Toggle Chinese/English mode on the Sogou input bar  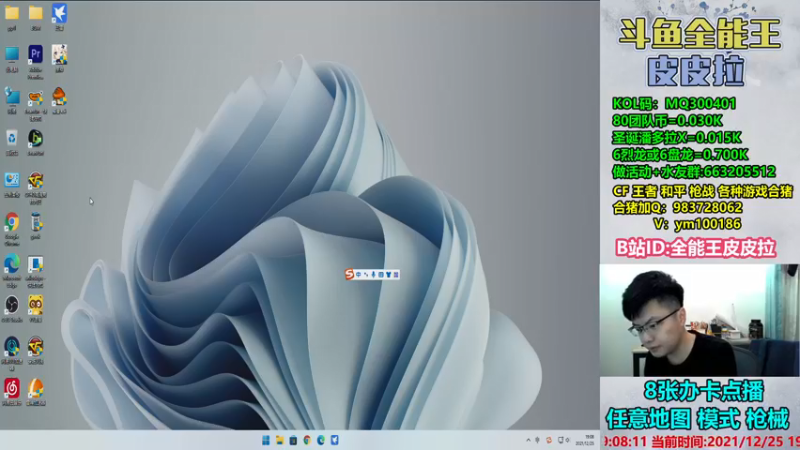359,274
